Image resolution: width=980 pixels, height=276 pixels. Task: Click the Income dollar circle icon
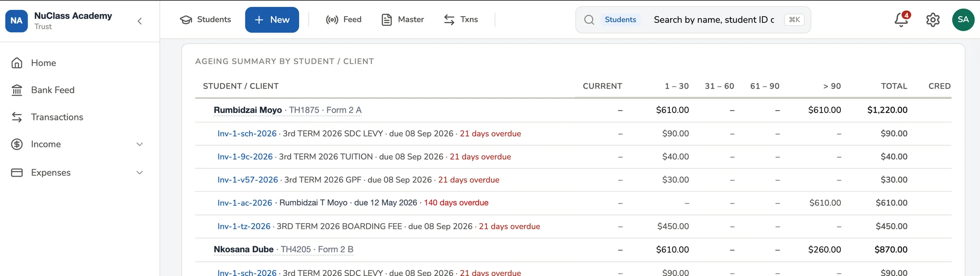click(17, 144)
